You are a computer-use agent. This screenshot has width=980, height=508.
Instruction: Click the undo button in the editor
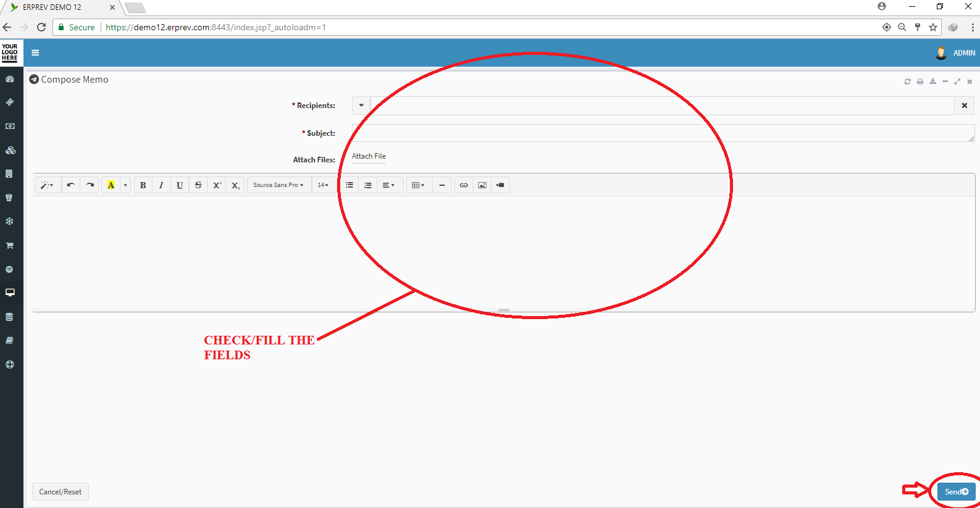pos(71,185)
